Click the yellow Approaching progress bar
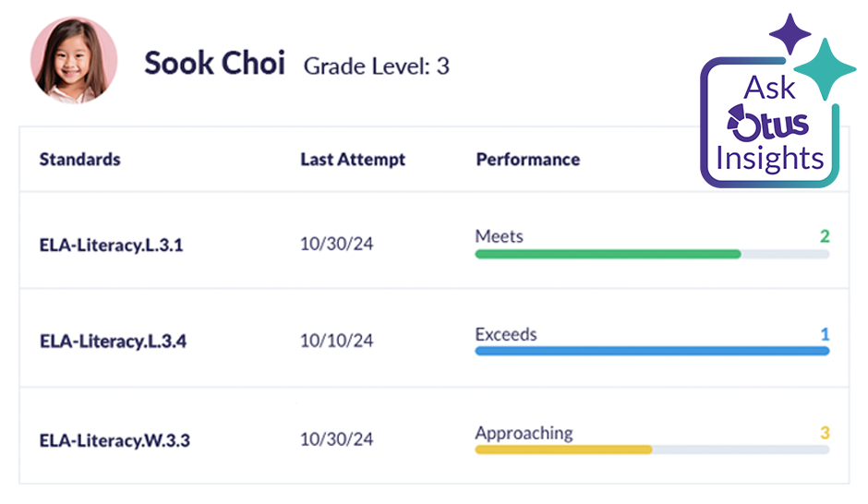 click(563, 450)
